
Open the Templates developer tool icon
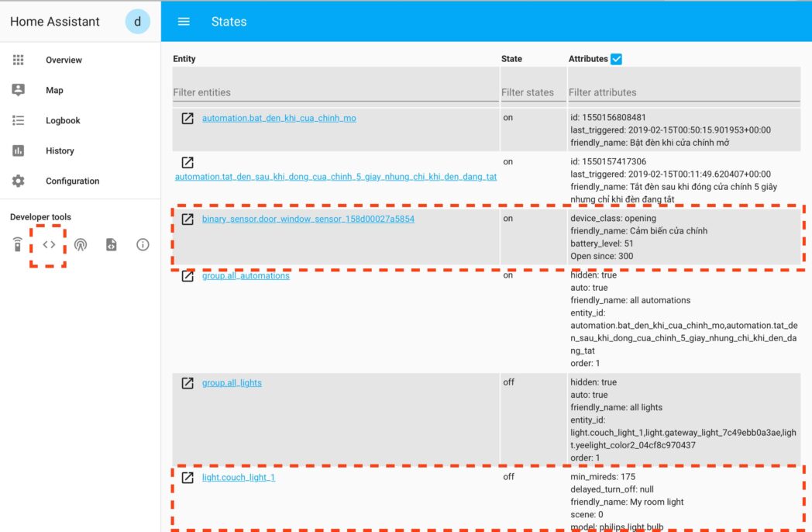(112, 245)
